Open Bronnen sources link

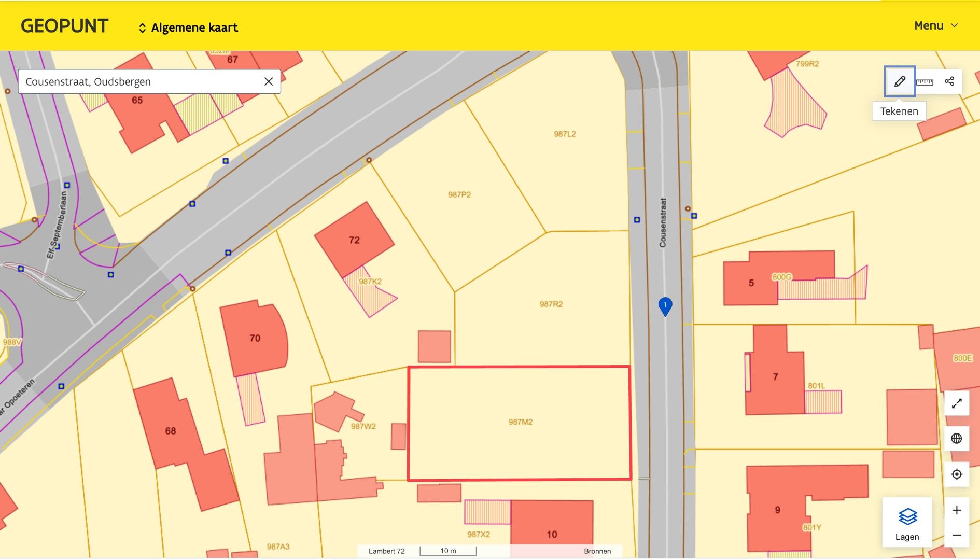click(597, 551)
